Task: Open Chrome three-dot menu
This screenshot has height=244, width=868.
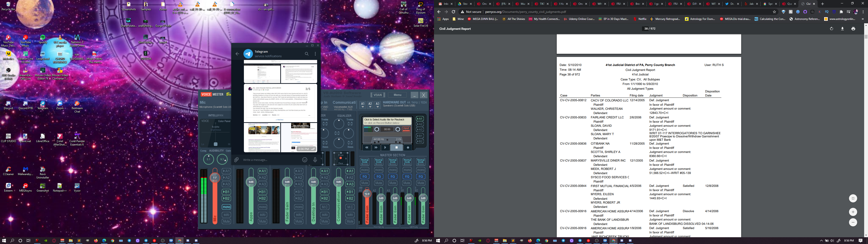Action: pyautogui.click(x=863, y=12)
